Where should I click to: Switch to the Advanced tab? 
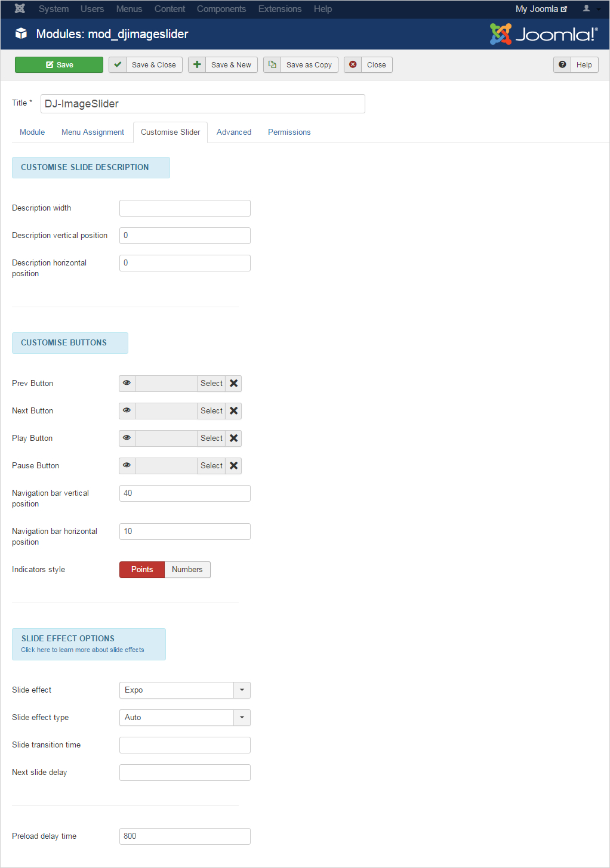(234, 132)
